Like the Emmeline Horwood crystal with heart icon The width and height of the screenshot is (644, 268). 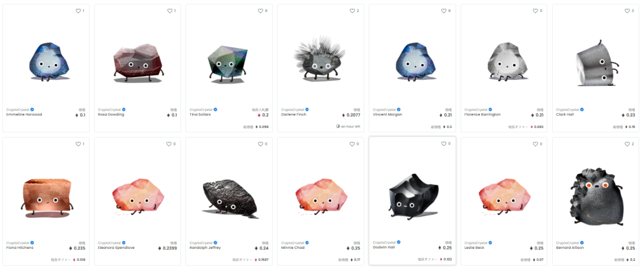pyautogui.click(x=78, y=11)
